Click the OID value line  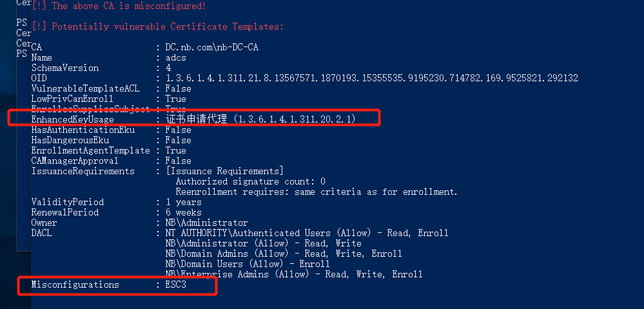(x=372, y=78)
